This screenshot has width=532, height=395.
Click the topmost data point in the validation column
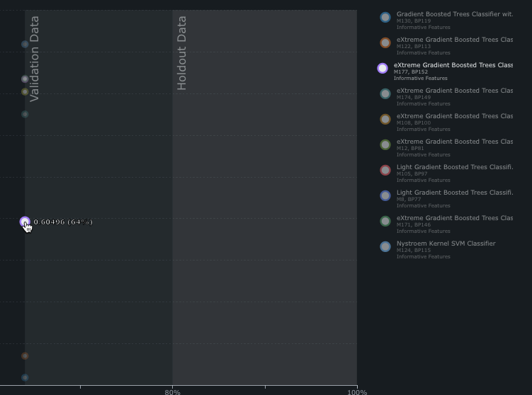tap(25, 44)
